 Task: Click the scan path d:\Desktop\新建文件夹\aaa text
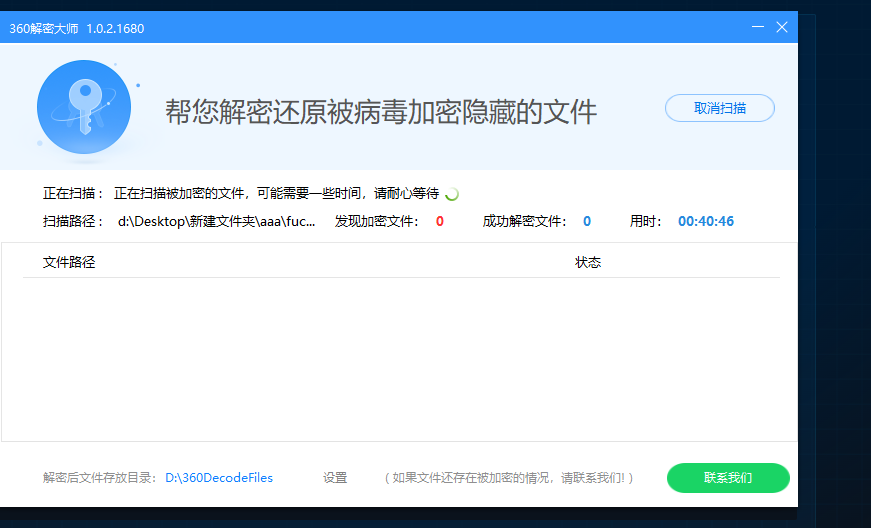point(217,221)
